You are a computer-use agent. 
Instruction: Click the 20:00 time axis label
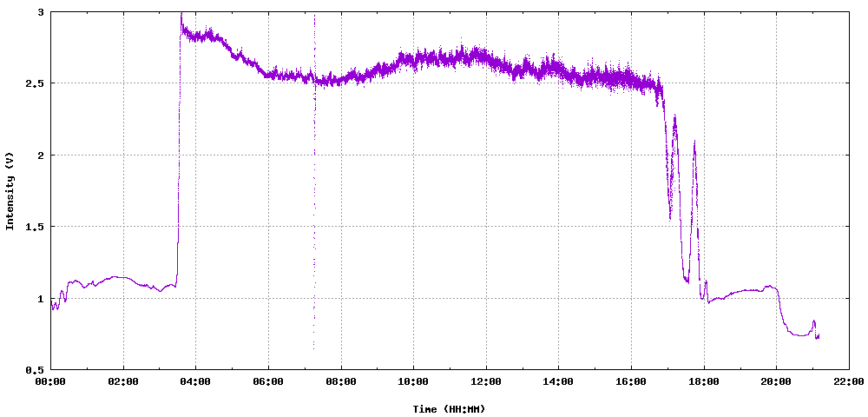[776, 382]
